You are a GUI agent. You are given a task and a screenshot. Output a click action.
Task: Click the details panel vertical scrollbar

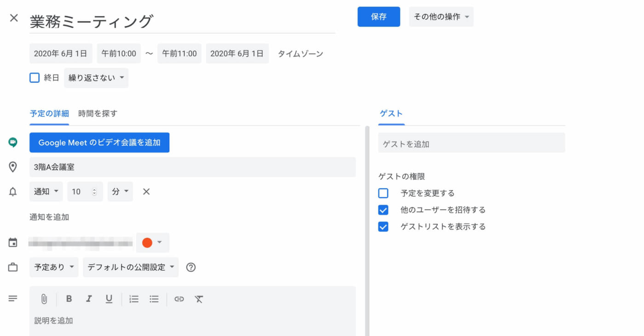point(367,230)
